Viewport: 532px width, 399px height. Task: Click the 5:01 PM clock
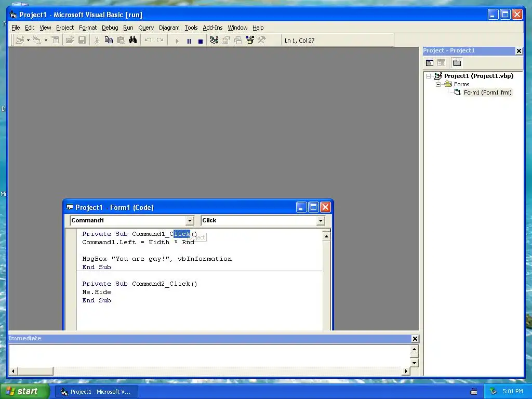tap(512, 392)
